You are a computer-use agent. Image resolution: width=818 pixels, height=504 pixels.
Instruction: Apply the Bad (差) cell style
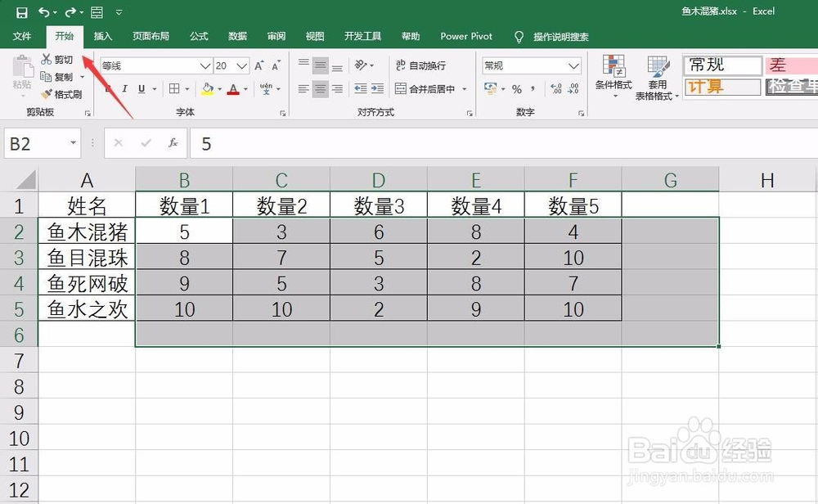791,65
